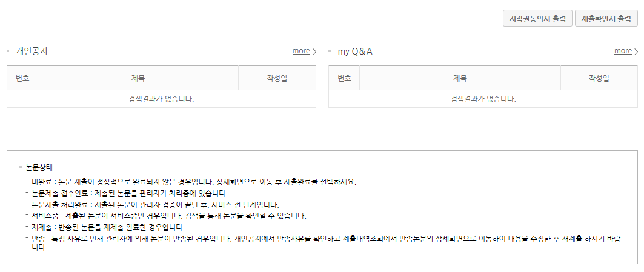Click the 작성일 column header in my Q&A
Viewport: 644px width, 272px height.
click(x=599, y=78)
